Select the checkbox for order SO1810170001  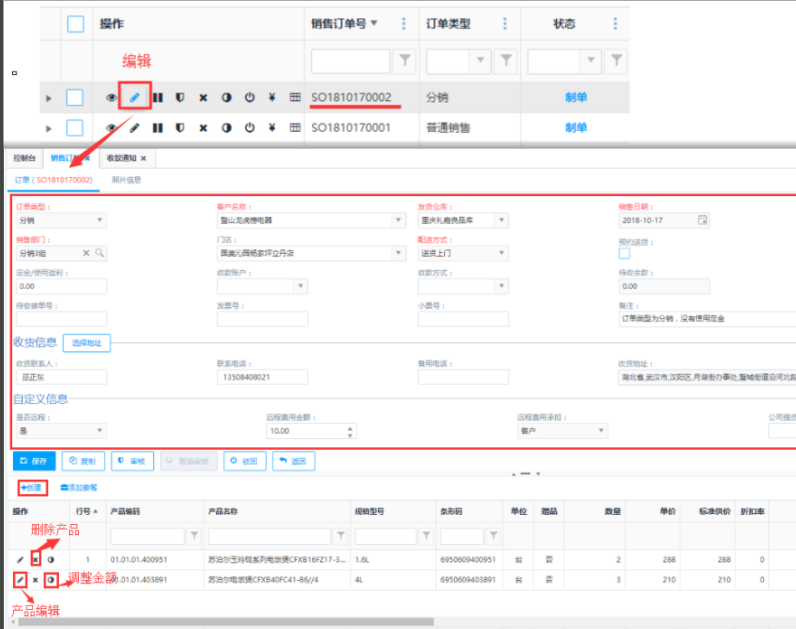[x=75, y=128]
